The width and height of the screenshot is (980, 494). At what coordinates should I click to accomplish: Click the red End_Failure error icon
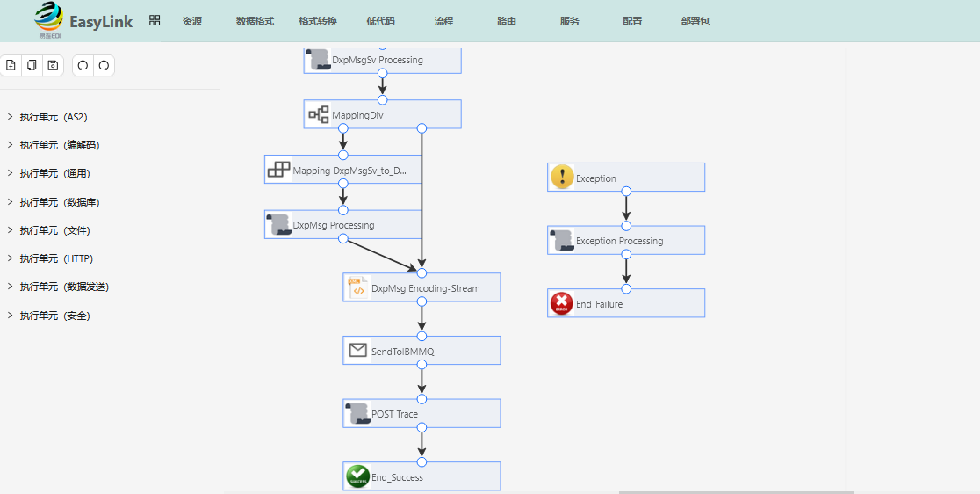click(562, 303)
